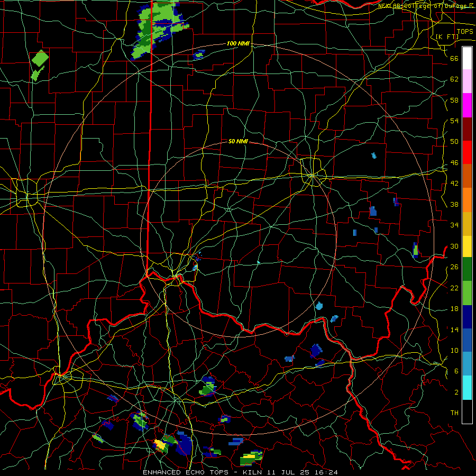Click the light pink legend swatch
Image resolution: width=476 pixels, height=476 pixels.
pos(467,81)
